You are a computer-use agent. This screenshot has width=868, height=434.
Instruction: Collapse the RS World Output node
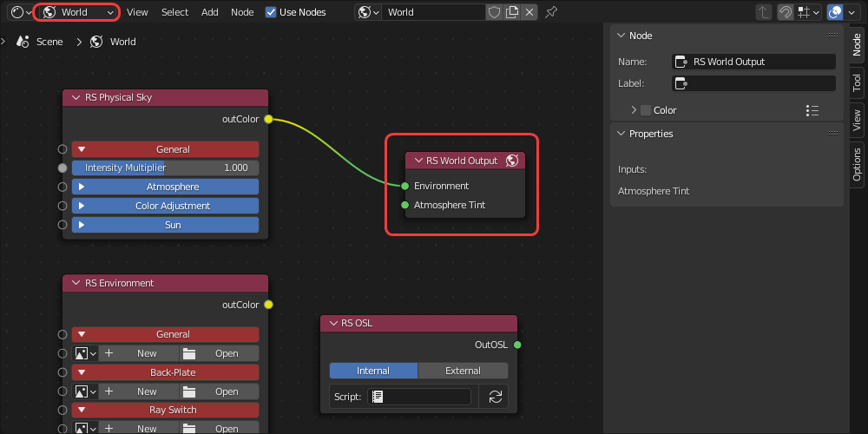coord(418,161)
